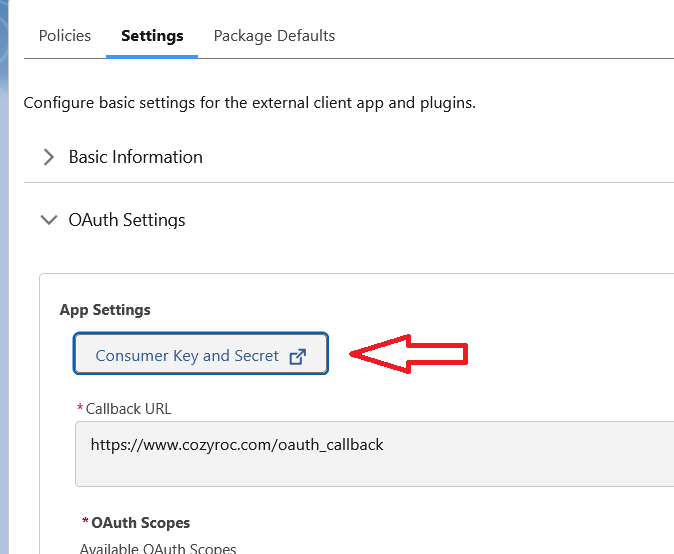Select the Settings tab
Screen dimensions: 674x554
pos(152,36)
